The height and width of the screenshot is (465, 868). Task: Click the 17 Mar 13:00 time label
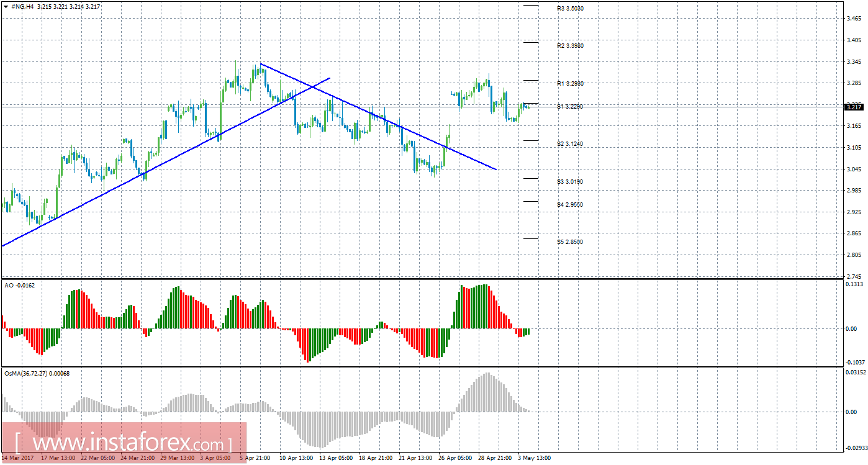click(60, 459)
